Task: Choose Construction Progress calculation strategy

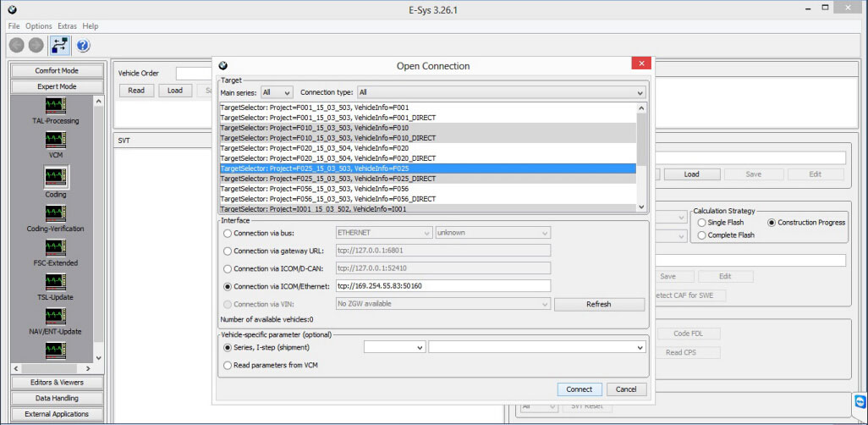Action: pos(772,222)
